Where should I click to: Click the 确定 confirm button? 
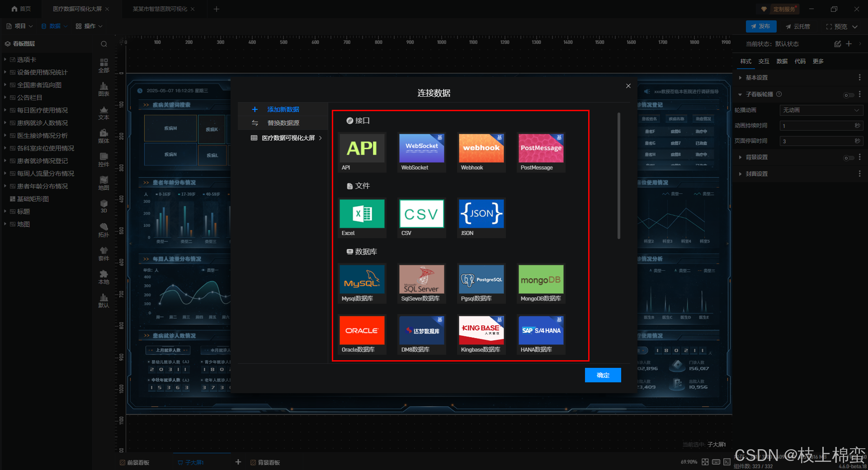[x=603, y=375]
